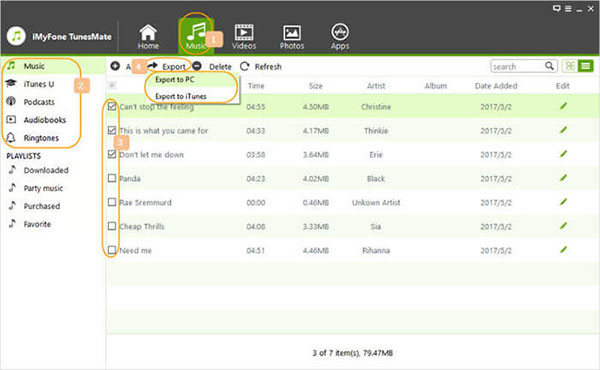The height and width of the screenshot is (370, 600).
Task: Choose Export to iTunes
Action: 181,96
